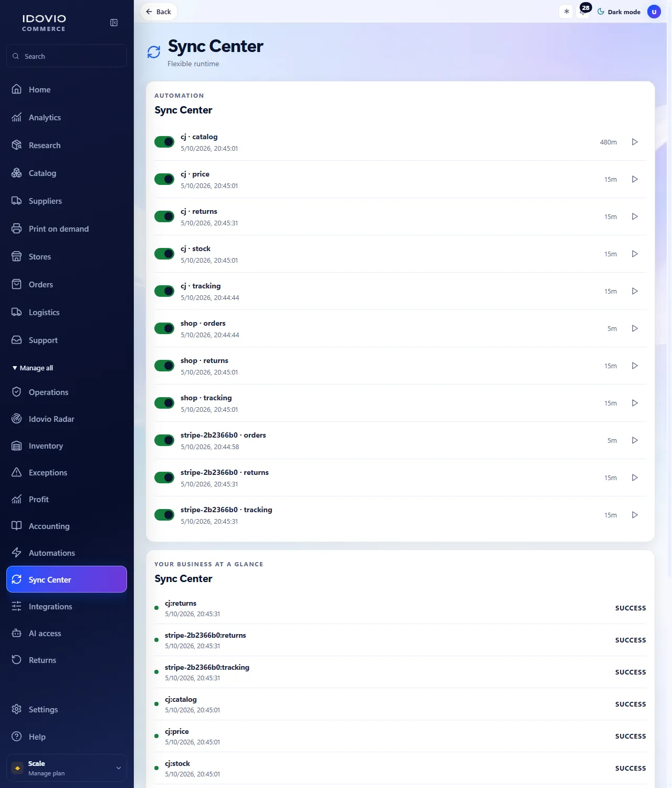Viewport: 672px width, 788px height.
Task: Go to Analytics in the sidebar
Action: [67, 117]
